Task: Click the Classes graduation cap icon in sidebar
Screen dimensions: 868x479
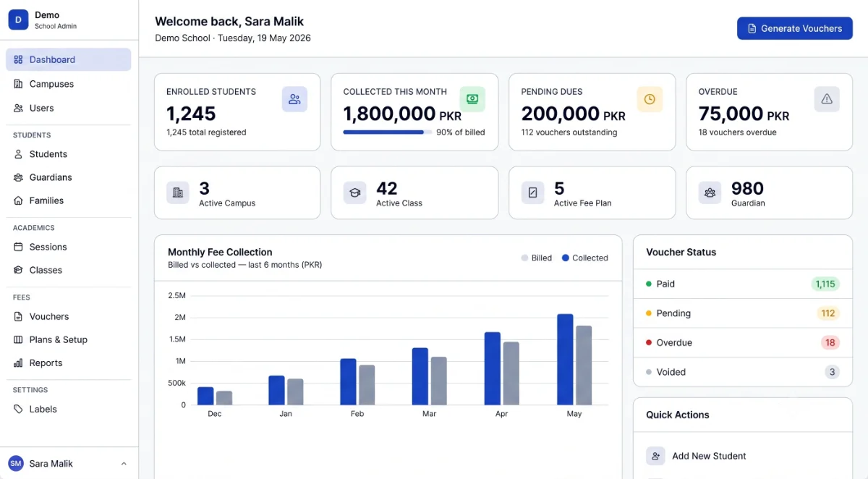Action: (x=18, y=270)
